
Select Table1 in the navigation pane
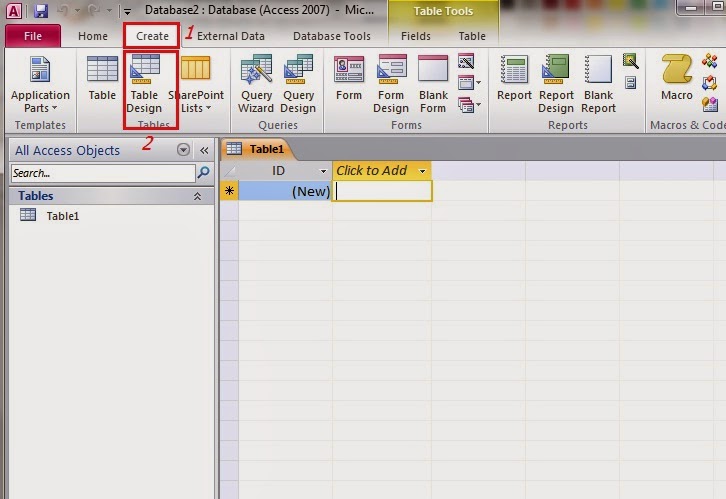63,216
